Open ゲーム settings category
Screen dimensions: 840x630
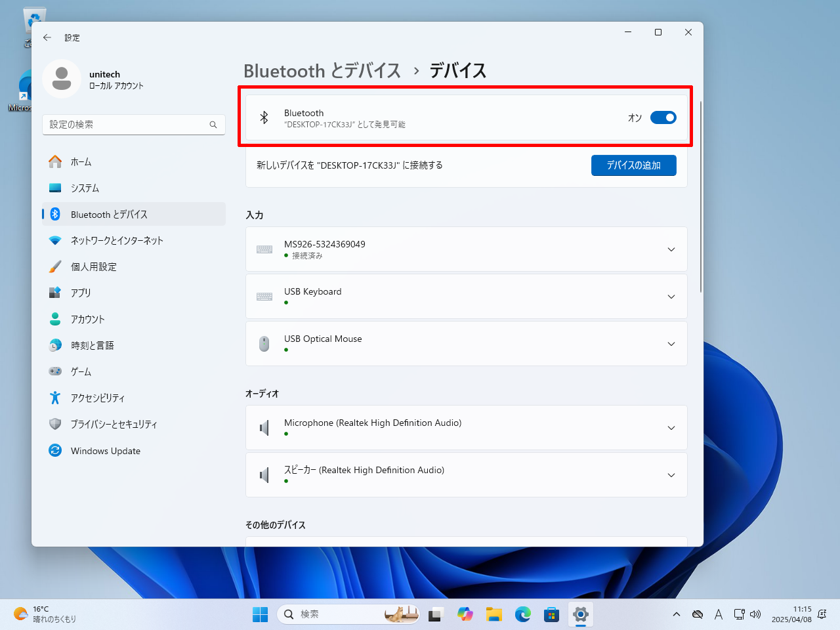pyautogui.click(x=134, y=371)
